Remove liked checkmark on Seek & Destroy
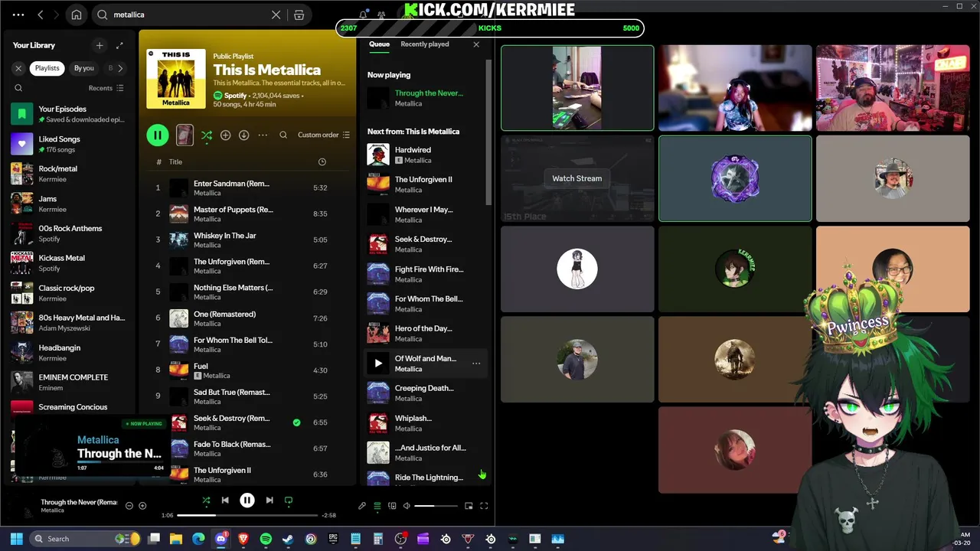 [296, 422]
